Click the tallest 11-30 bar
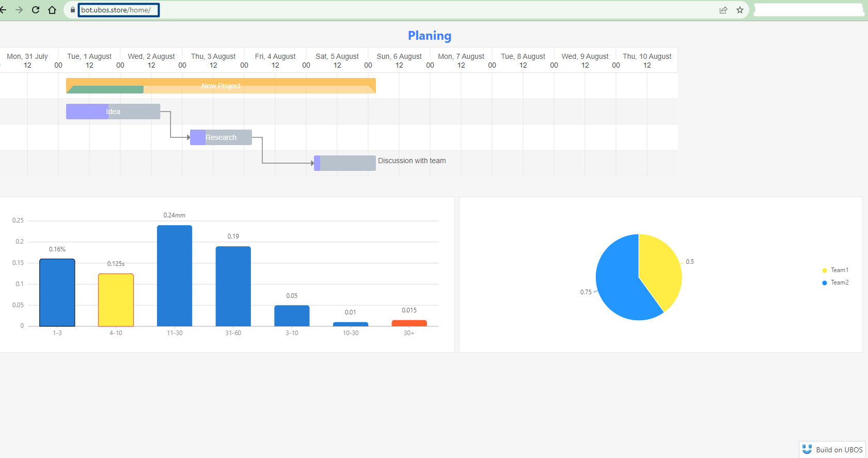 pyautogui.click(x=175, y=276)
